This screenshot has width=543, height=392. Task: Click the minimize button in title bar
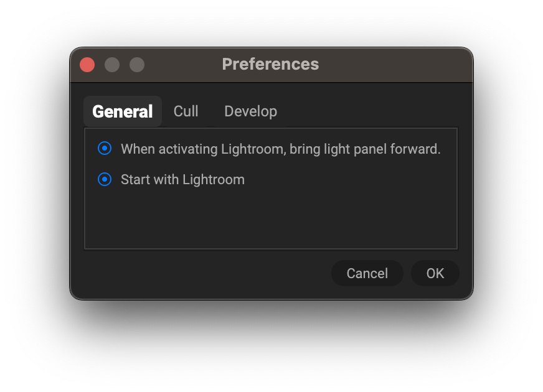click(x=112, y=65)
